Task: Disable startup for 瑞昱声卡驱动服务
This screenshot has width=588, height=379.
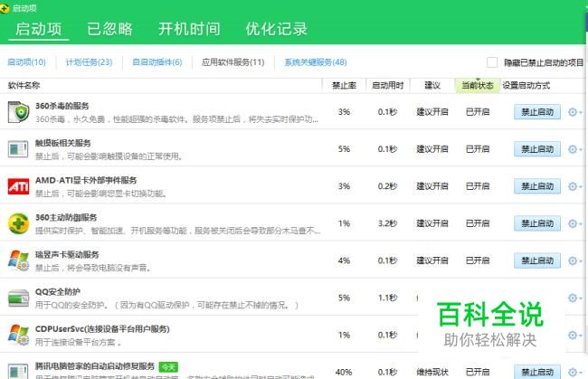Action: tap(537, 261)
